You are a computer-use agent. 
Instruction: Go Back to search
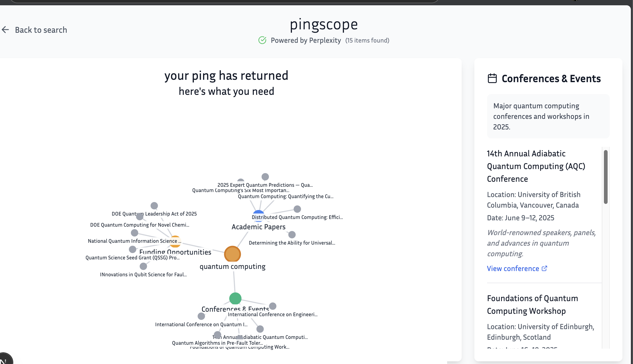click(x=41, y=30)
